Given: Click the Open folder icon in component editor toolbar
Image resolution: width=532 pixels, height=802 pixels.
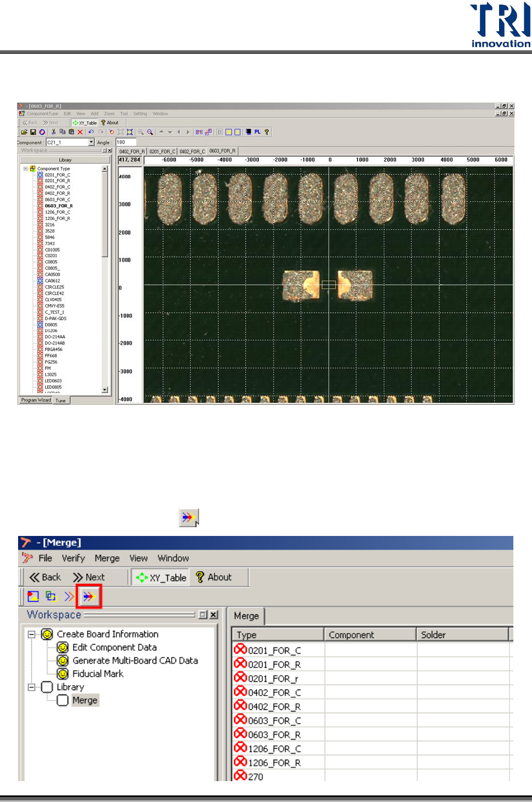Looking at the screenshot, I should [x=24, y=132].
